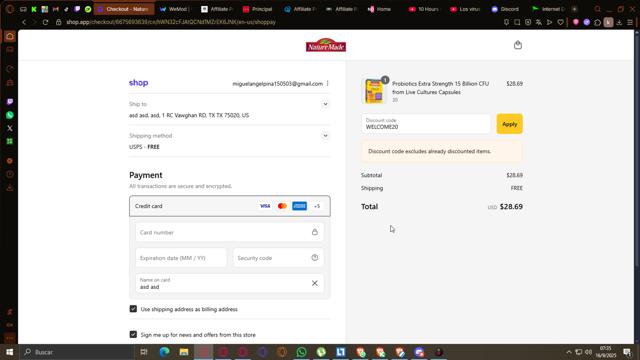Open the extensions cube icon

pos(598,22)
